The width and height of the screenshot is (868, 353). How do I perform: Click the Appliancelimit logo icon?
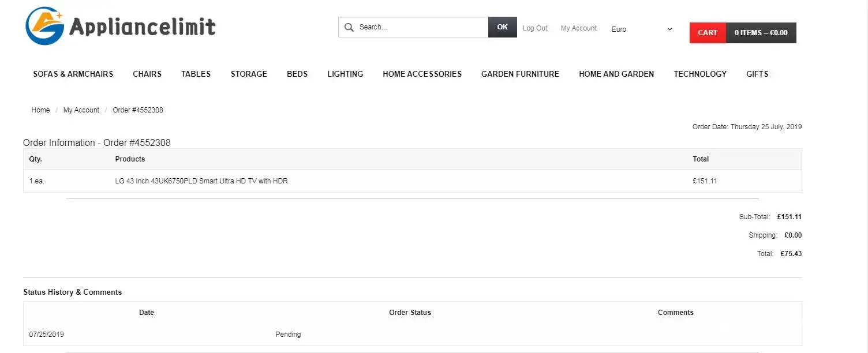click(x=44, y=26)
